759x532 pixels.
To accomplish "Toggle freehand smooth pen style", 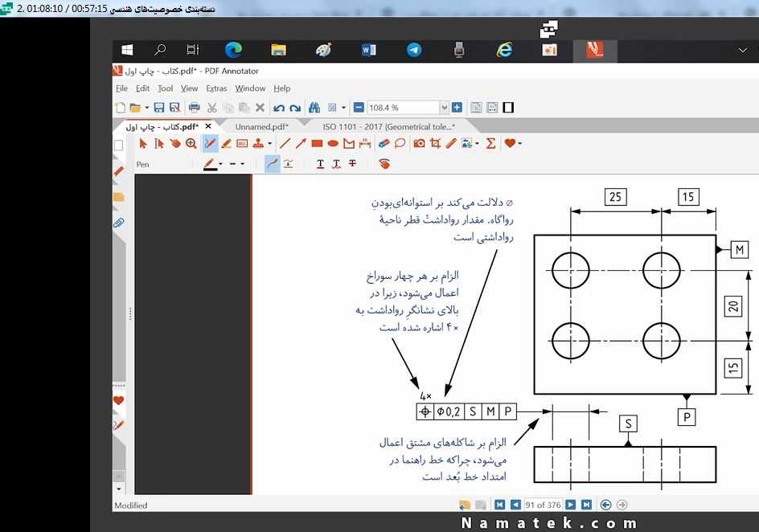I will coord(273,164).
